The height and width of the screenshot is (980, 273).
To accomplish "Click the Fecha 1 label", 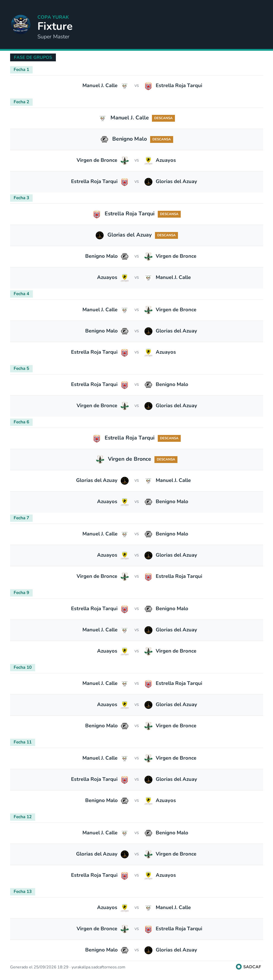I will [x=21, y=70].
